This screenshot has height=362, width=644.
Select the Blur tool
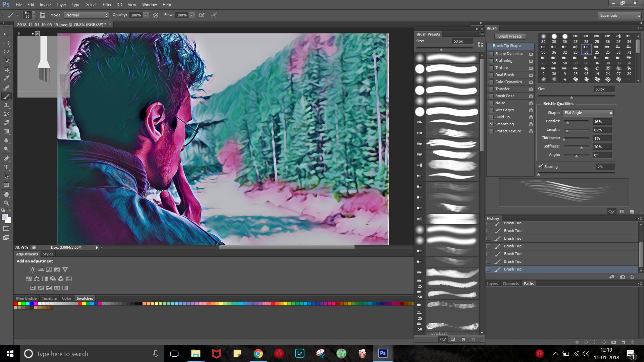coord(6,140)
